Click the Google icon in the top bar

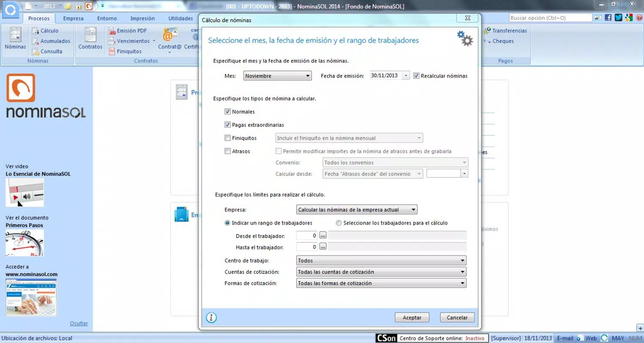click(x=629, y=18)
